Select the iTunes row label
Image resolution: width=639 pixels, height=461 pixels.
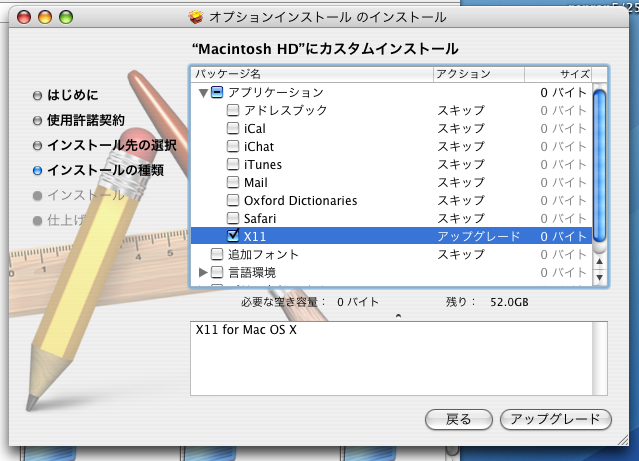pyautogui.click(x=263, y=165)
